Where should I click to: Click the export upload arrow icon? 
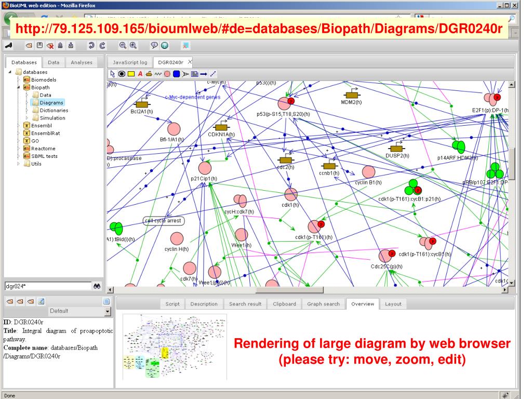click(60, 46)
